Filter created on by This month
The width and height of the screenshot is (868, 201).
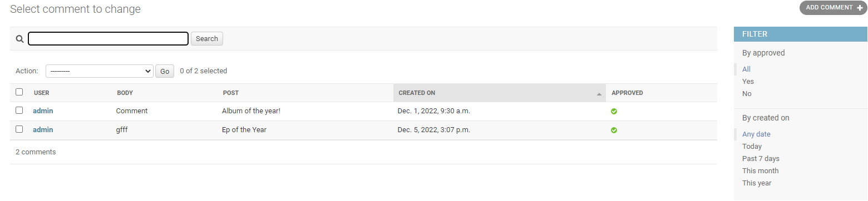pos(761,171)
